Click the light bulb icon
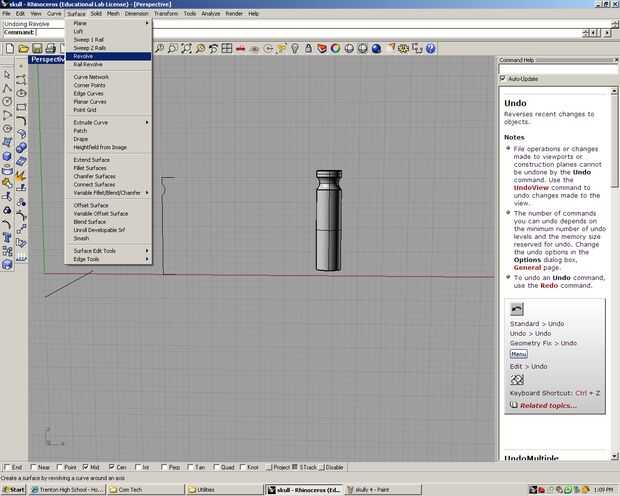Viewport: 620px width, 496px height. tap(295, 49)
